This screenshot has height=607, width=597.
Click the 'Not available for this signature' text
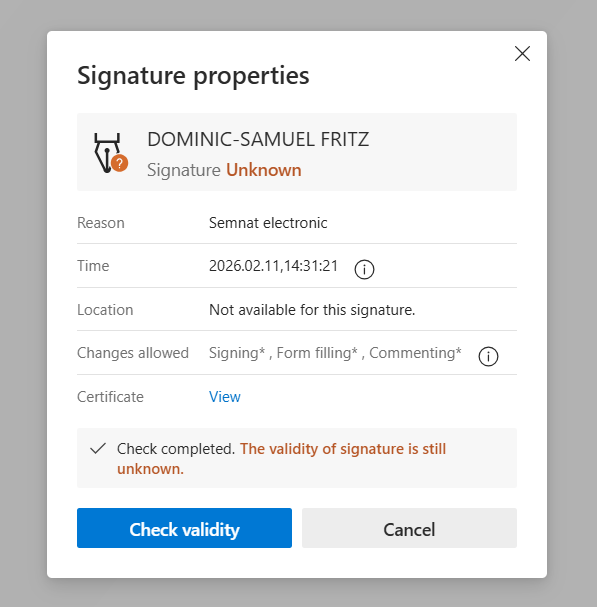pos(312,310)
